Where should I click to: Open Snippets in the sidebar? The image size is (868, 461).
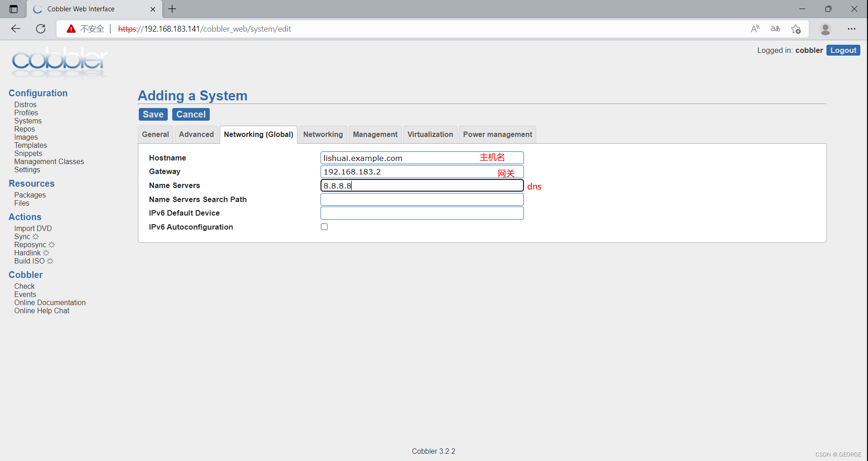(x=28, y=154)
